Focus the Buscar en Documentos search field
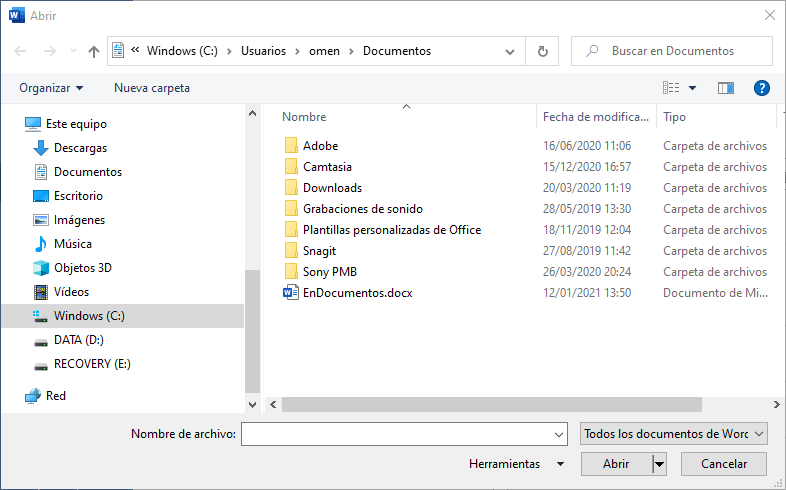Image resolution: width=786 pixels, height=490 pixels. [x=672, y=51]
